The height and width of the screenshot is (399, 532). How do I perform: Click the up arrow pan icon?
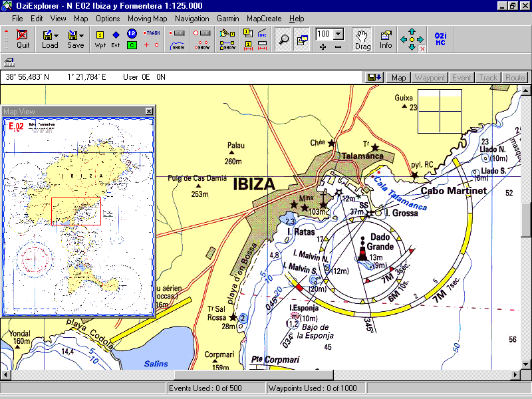[412, 31]
